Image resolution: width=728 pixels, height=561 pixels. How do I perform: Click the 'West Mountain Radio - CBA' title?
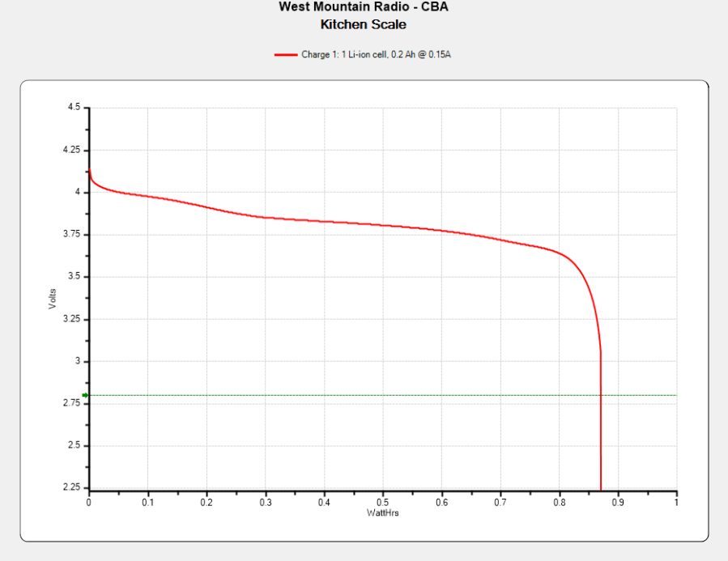tap(363, 7)
